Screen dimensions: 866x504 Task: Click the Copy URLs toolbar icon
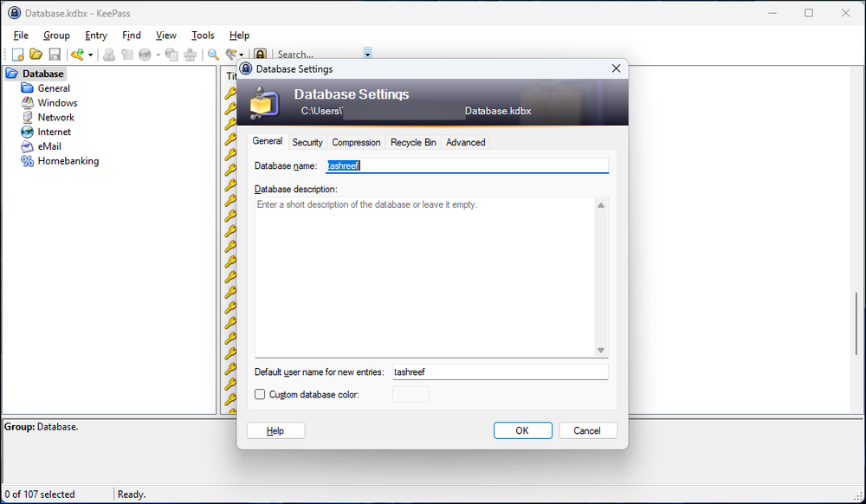coord(171,54)
